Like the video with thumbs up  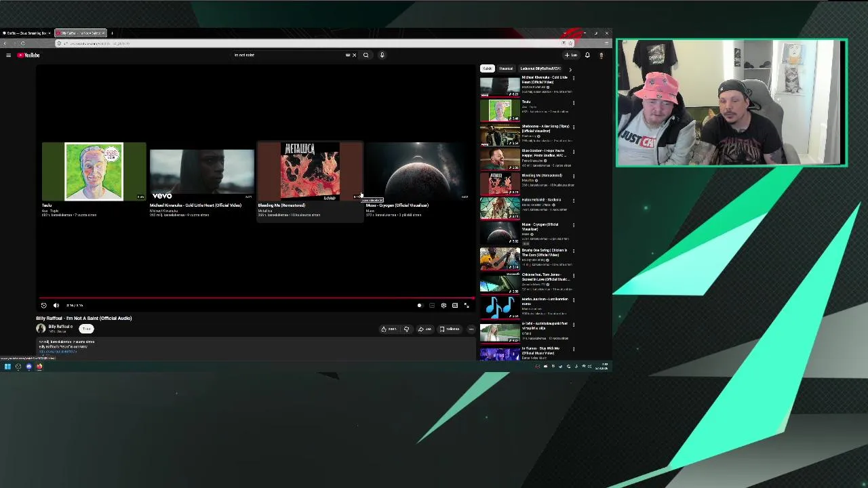389,329
